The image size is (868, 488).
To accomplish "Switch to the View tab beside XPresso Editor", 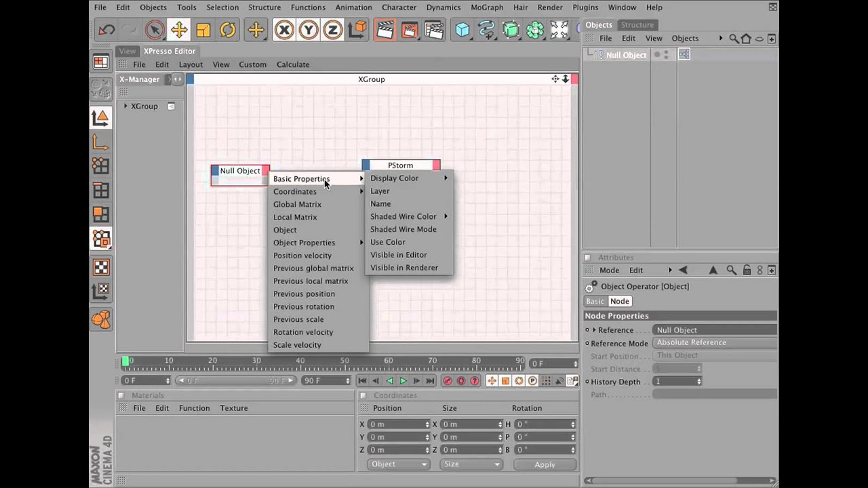I will (x=127, y=51).
